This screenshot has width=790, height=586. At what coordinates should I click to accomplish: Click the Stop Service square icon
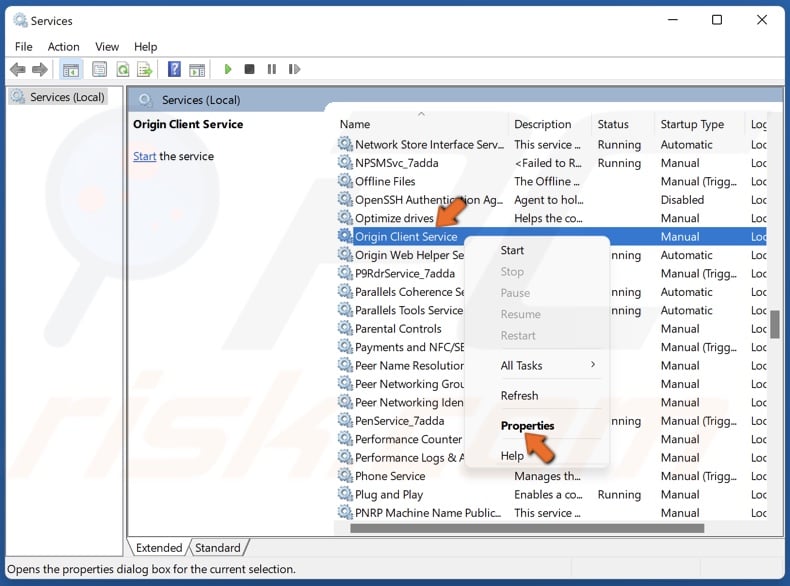[x=249, y=69]
